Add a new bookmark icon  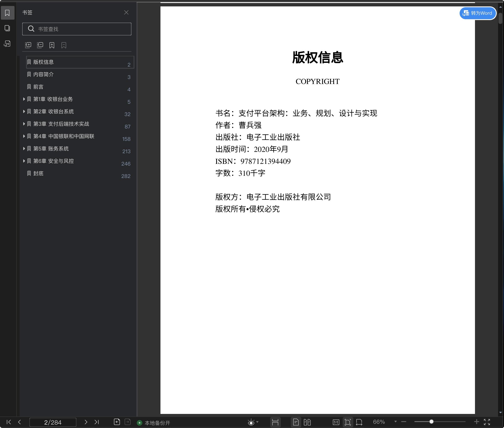(52, 45)
